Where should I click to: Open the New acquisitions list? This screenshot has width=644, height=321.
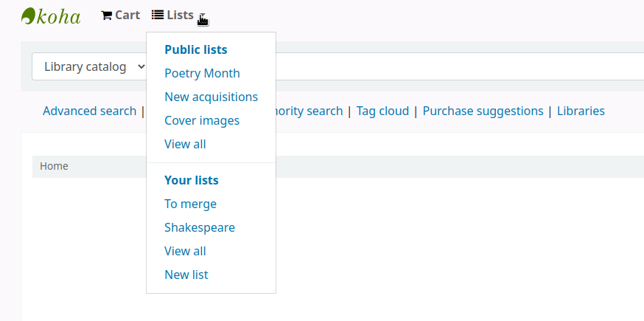click(x=211, y=97)
